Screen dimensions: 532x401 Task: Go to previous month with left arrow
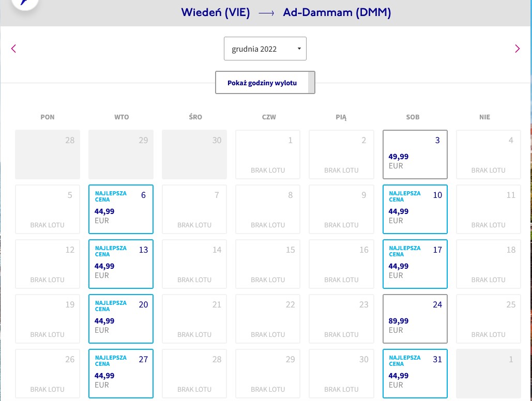click(x=13, y=49)
